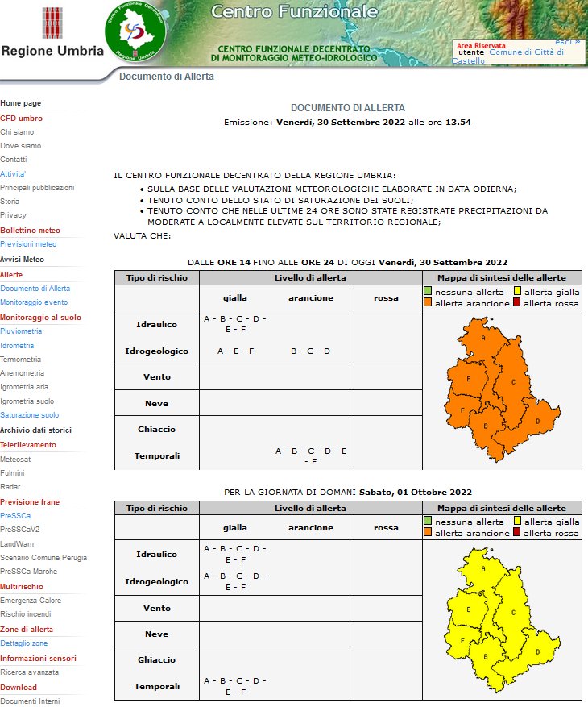This screenshot has width=588, height=707.
Task: Click the green nessuna allerta legend swatch
Action: 429,291
